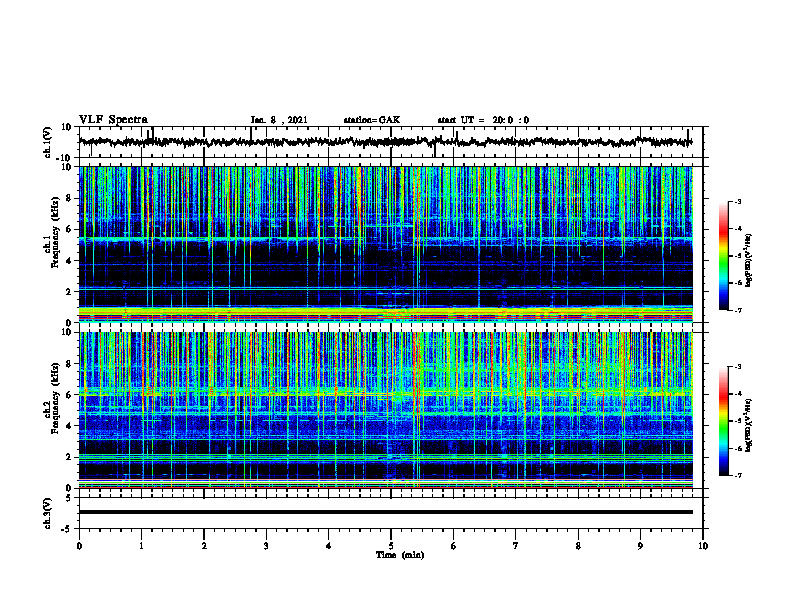The width and height of the screenshot is (792, 612).
Task: Click the "Time (min)" axis label
Action: (x=400, y=555)
